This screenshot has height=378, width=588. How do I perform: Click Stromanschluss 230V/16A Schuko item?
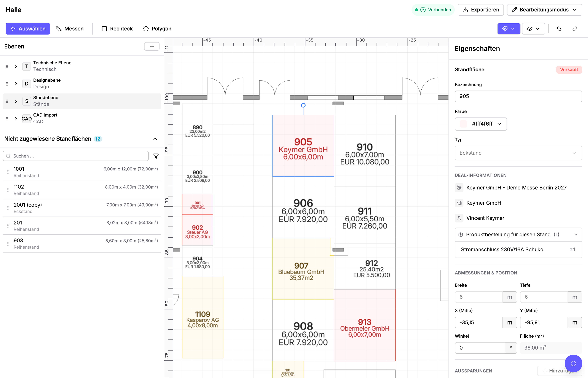click(518, 250)
